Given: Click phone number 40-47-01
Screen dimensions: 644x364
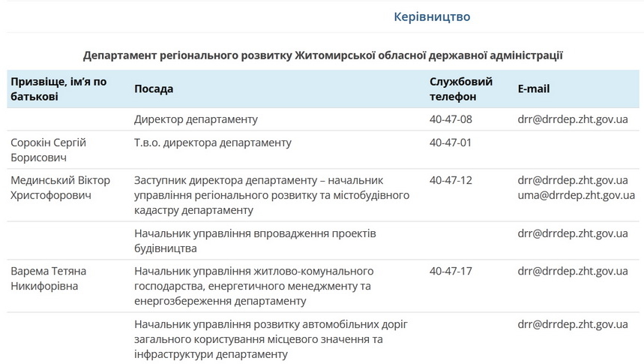Looking at the screenshot, I should 451,143.
